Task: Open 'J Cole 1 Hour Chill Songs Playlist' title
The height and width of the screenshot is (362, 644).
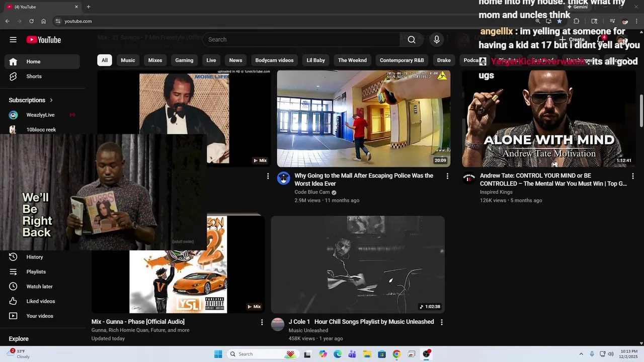Action: [361, 322]
